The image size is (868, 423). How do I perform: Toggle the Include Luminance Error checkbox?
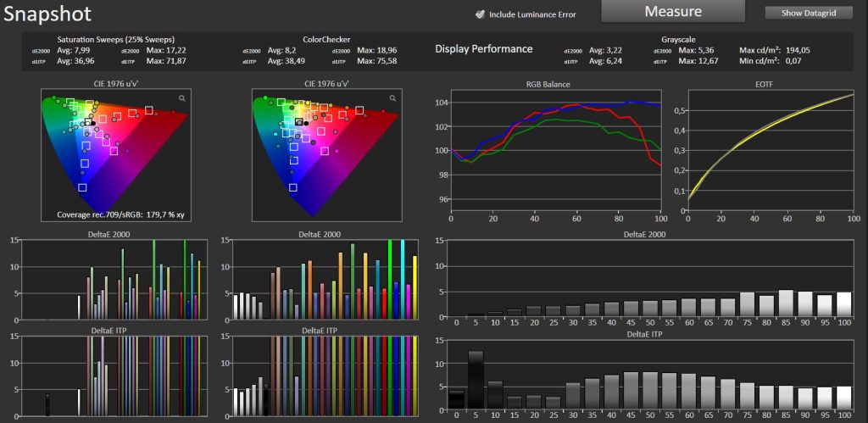(480, 14)
